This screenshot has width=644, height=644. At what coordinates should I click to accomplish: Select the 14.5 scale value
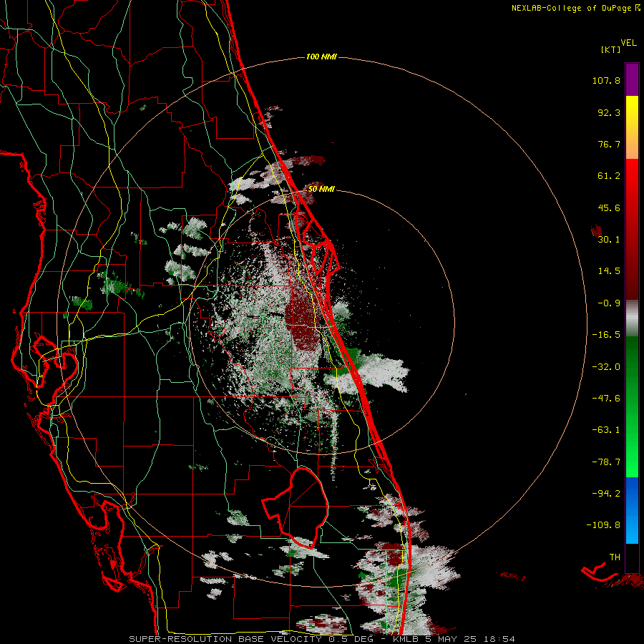tap(609, 271)
